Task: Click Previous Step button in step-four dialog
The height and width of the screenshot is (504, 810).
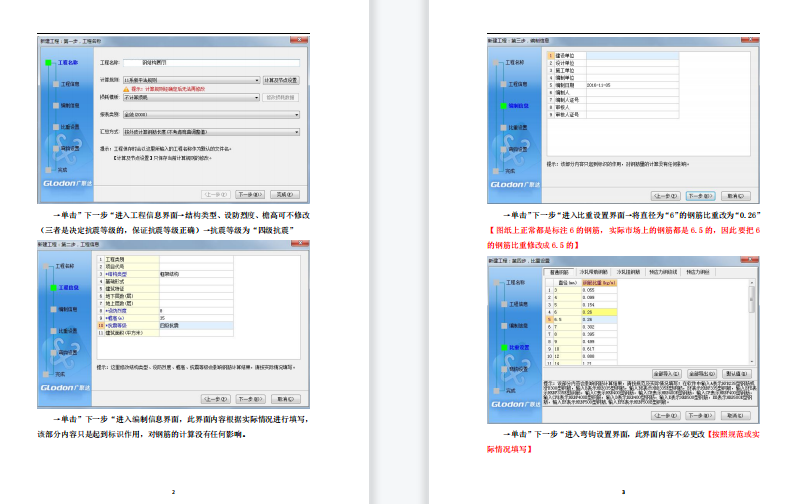Action: tap(665, 416)
